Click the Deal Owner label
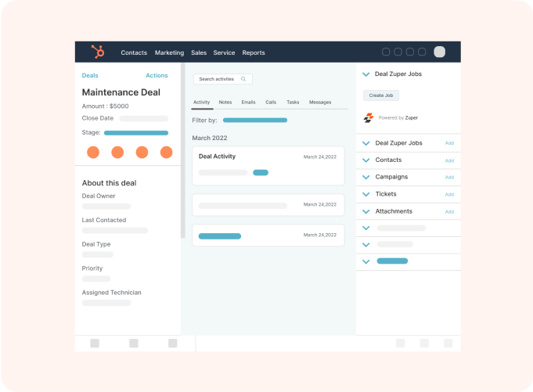Viewport: 533px width, 392px height. click(x=99, y=196)
